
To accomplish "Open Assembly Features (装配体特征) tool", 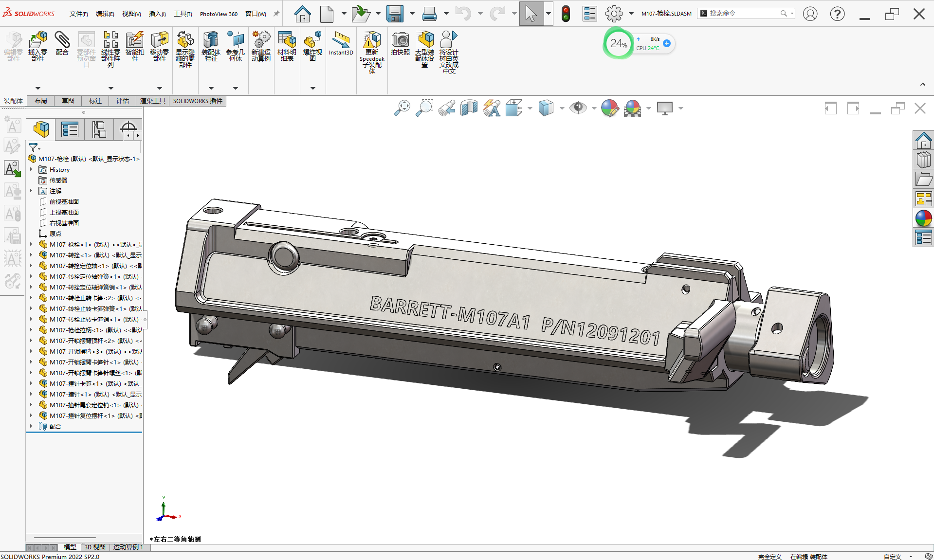I will [x=211, y=46].
